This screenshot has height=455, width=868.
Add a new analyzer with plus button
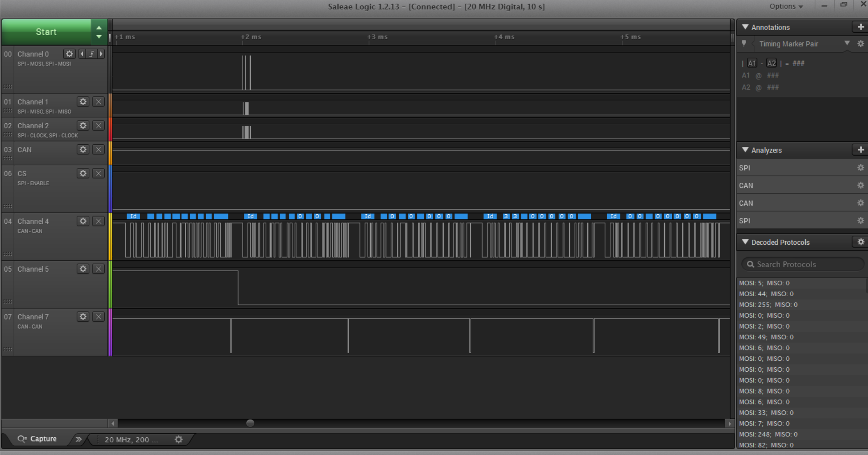point(860,150)
